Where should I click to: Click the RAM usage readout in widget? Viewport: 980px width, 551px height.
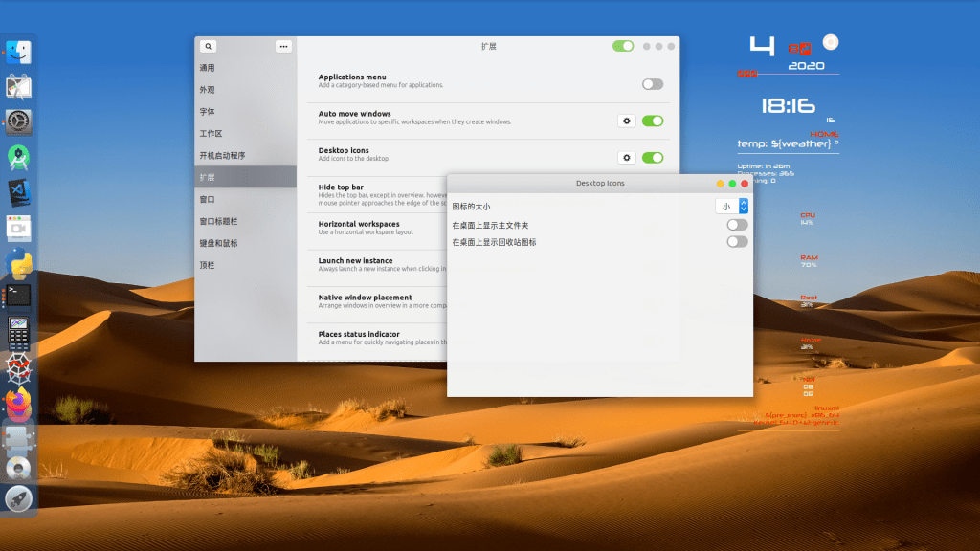809,260
